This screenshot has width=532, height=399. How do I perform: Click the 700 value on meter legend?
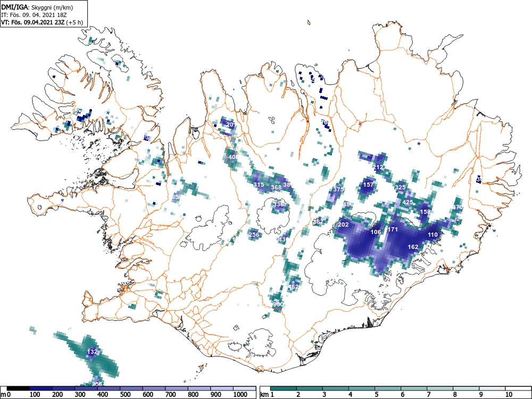click(x=170, y=395)
